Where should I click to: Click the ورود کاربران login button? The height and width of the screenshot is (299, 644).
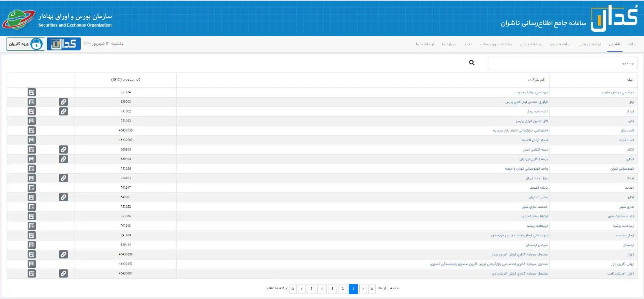[x=26, y=44]
